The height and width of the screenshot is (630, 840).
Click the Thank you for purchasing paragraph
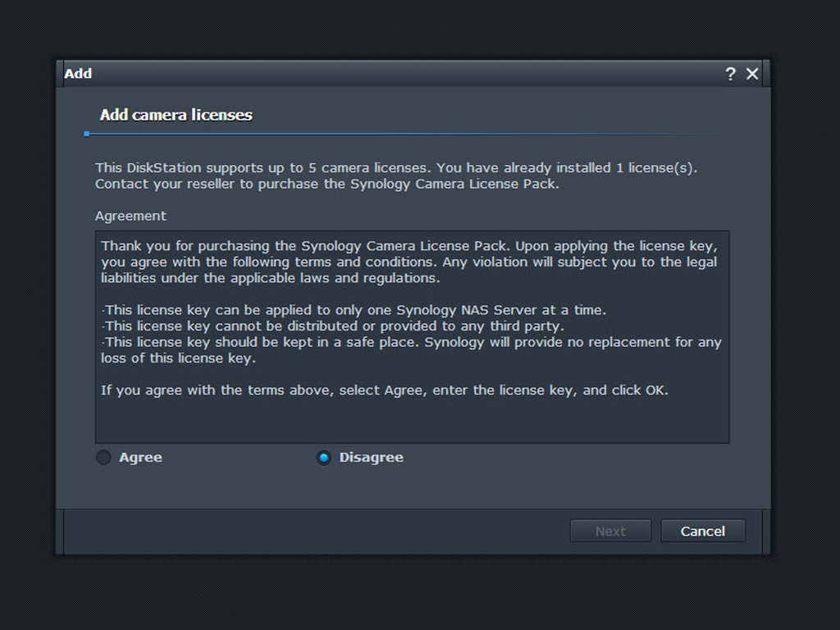pyautogui.click(x=409, y=262)
